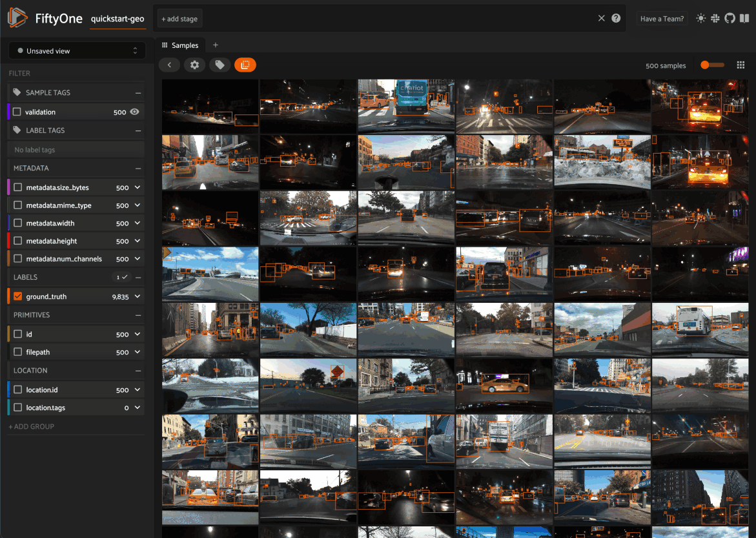Open the Slack community icon

tap(715, 18)
